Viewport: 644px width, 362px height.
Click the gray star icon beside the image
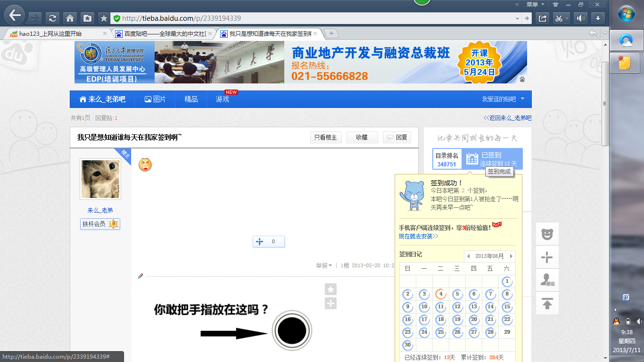click(x=330, y=289)
